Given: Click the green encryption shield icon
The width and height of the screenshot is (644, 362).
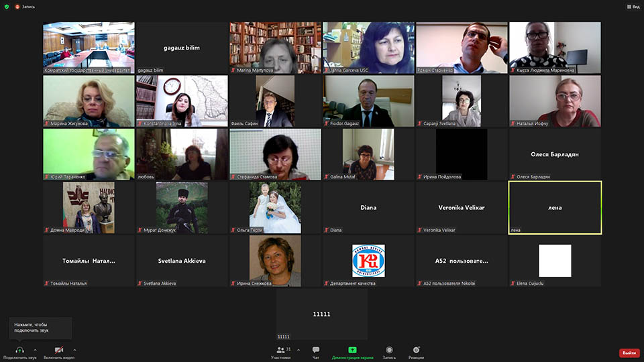Looking at the screenshot, I should click(x=7, y=6).
